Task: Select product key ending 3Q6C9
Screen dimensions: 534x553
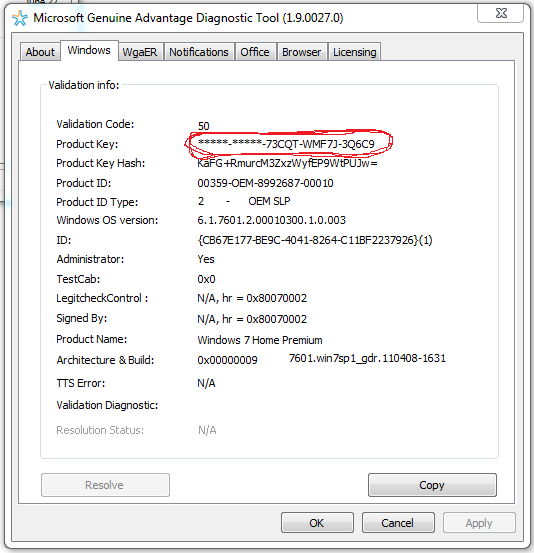Action: [286, 144]
